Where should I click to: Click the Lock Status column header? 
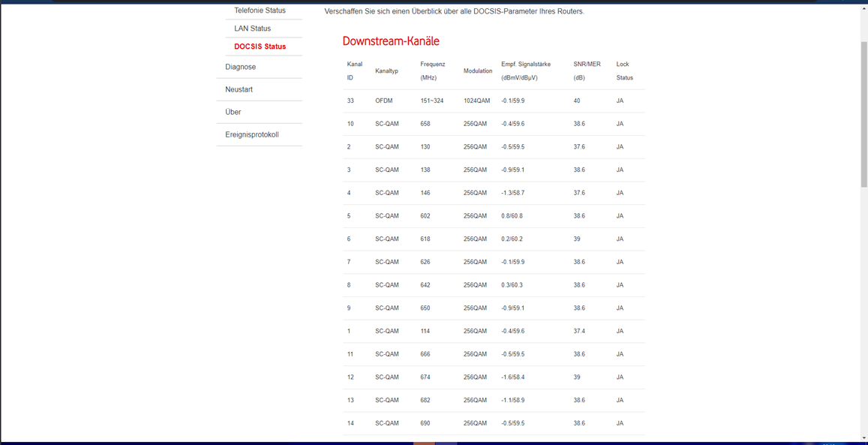[624, 71]
